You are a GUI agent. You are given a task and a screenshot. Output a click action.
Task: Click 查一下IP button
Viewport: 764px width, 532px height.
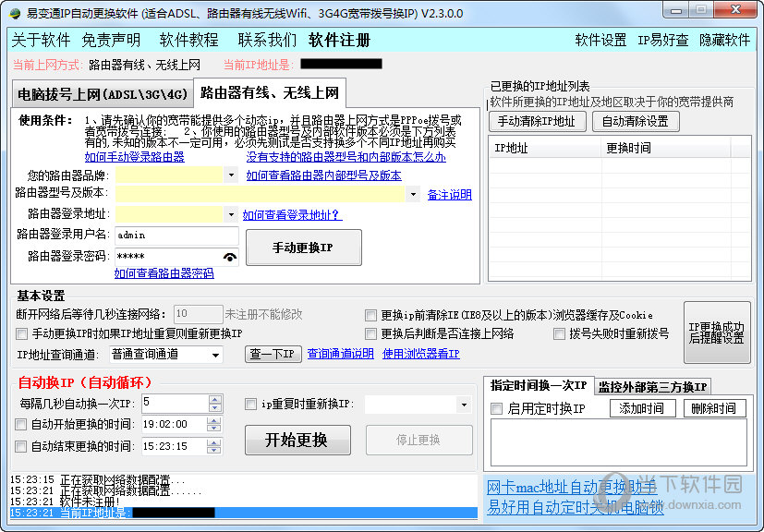[273, 354]
